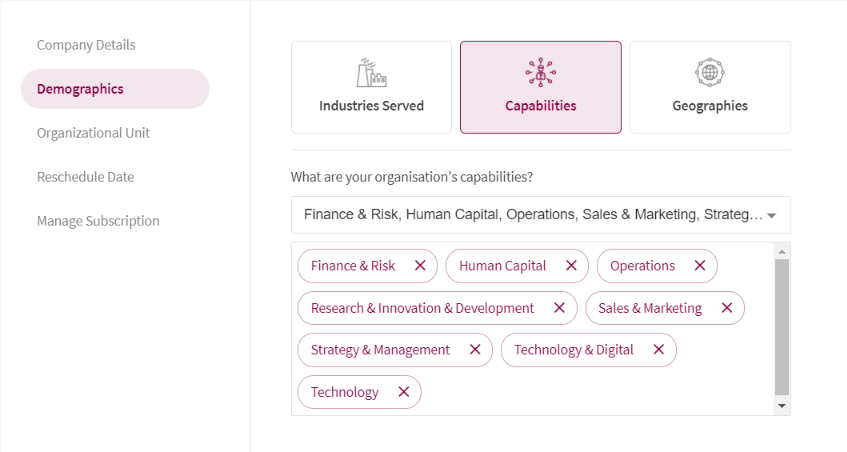Open the capabilities selection combo box
Viewport: 847px width, 452px height.
541,215
